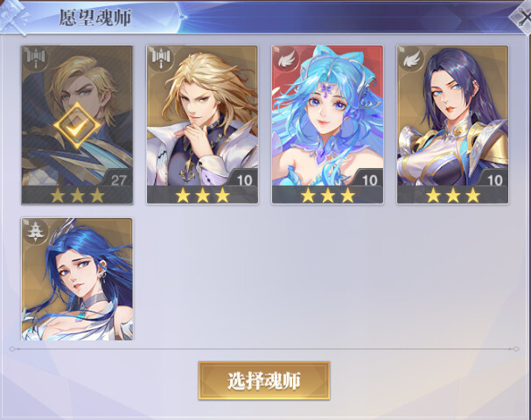Click the wing class icon on red background card

point(286,58)
